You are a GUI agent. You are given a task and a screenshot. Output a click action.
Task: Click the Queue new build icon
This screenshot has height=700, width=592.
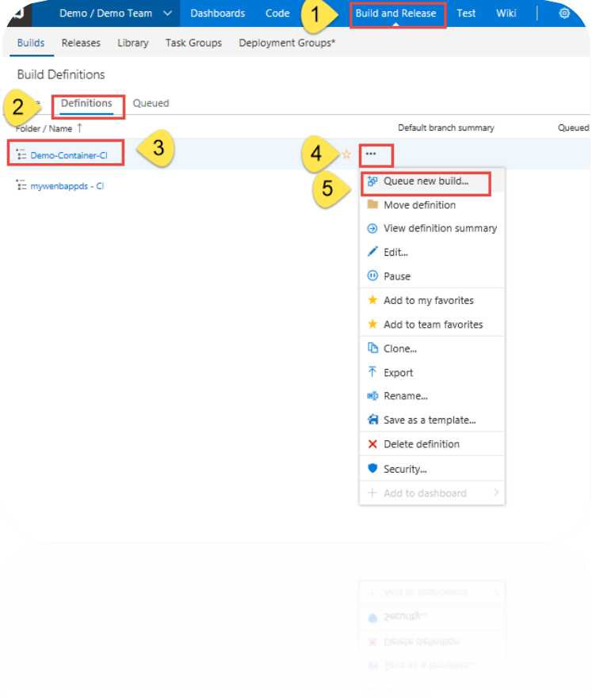(372, 181)
